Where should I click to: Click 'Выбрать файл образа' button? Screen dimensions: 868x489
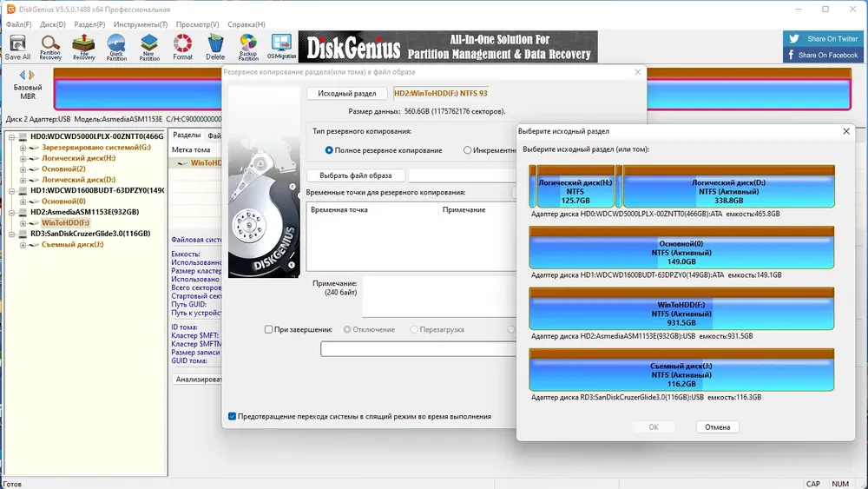tap(355, 175)
